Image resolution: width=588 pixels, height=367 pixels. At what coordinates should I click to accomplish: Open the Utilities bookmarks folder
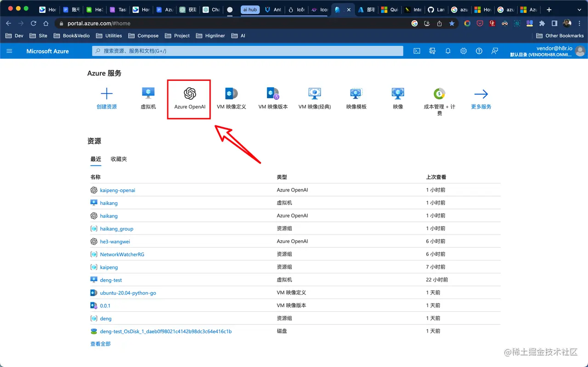pyautogui.click(x=109, y=35)
